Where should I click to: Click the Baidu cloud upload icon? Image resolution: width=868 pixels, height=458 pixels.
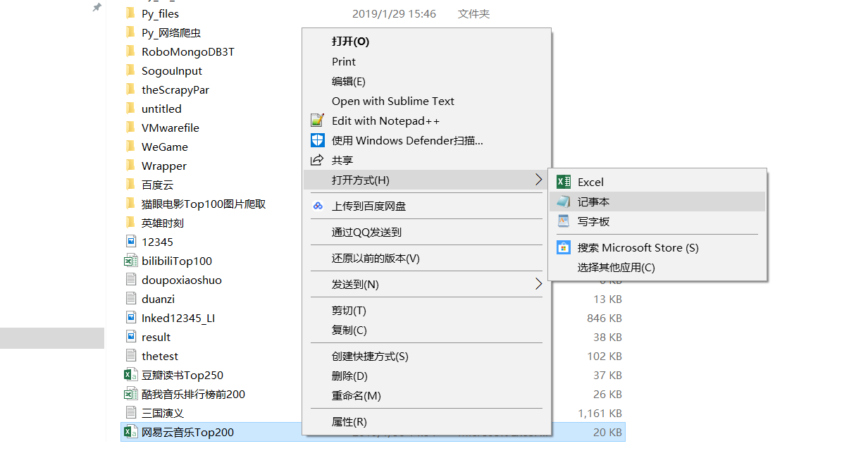click(x=317, y=205)
